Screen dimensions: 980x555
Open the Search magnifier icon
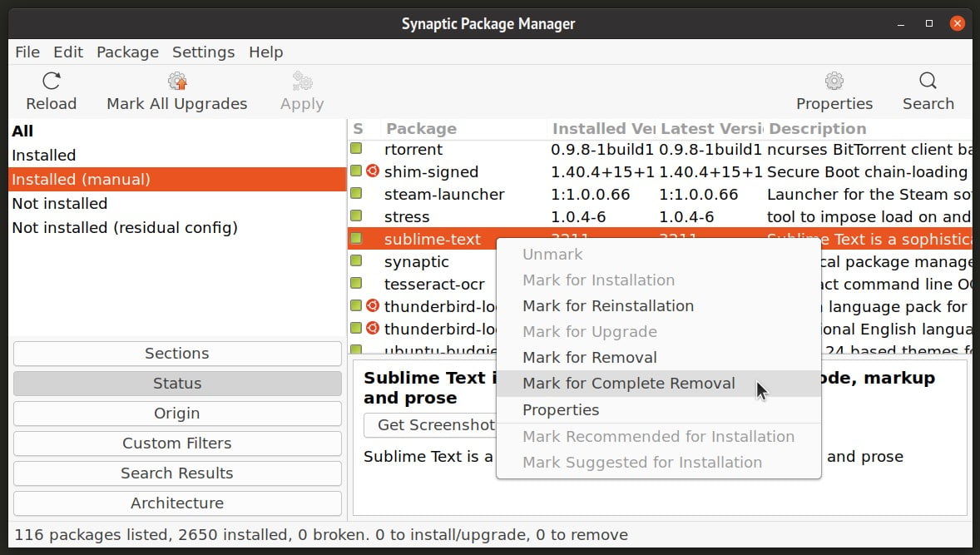[928, 81]
